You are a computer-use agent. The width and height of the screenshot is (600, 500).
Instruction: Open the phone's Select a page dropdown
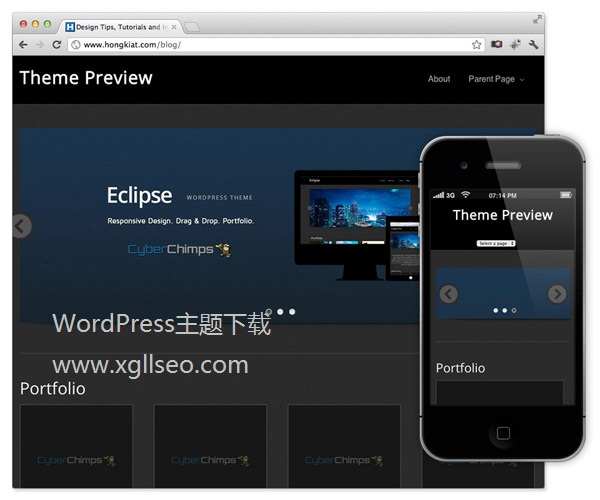tap(496, 243)
